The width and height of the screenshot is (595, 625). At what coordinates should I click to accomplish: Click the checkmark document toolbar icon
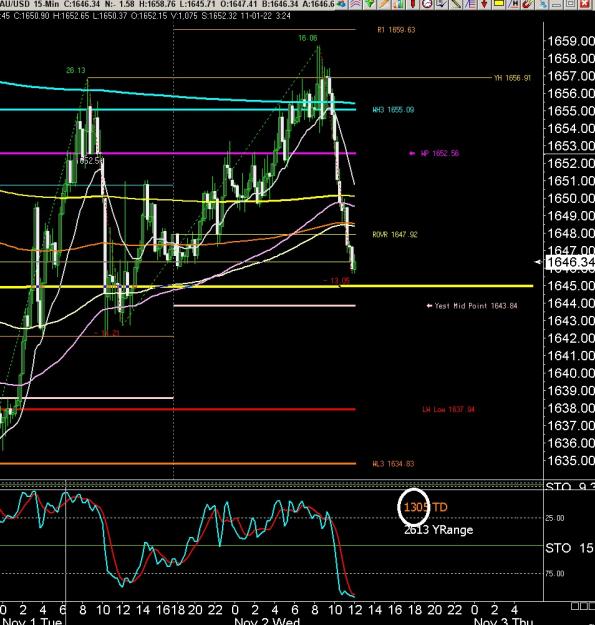(x=441, y=4)
